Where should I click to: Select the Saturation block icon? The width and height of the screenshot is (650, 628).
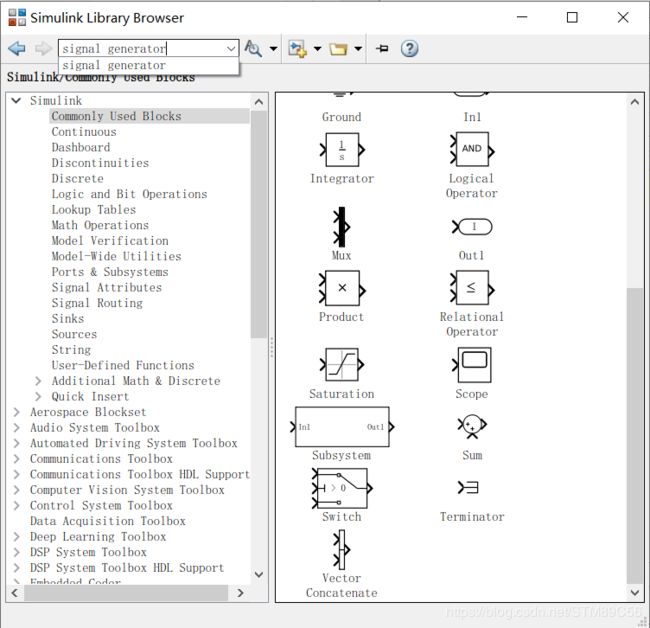pos(342,365)
